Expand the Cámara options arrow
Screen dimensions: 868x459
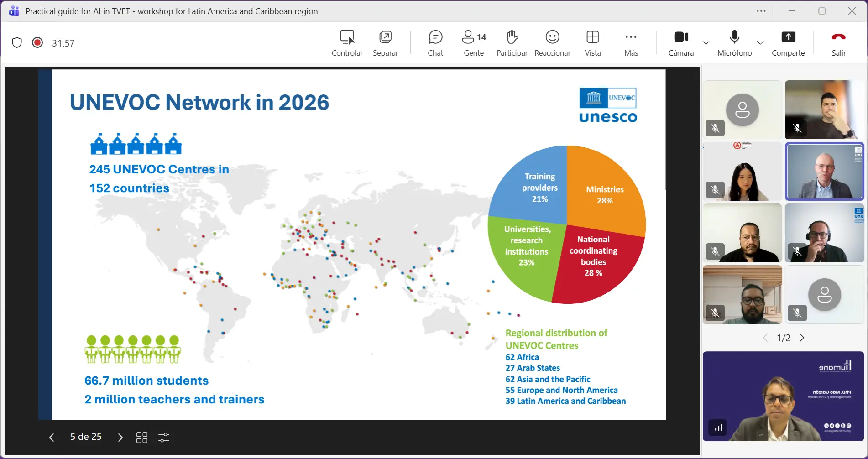[x=706, y=43]
